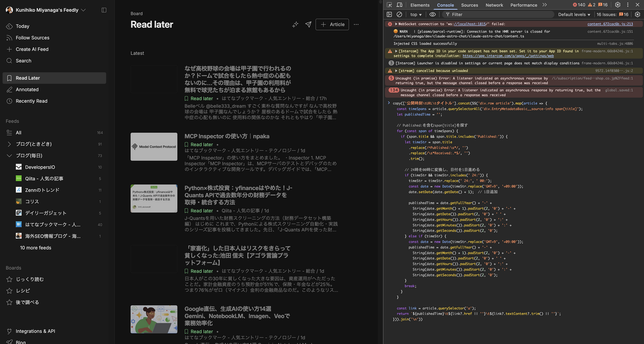The height and width of the screenshot is (344, 644).
Task: Toggle the console sidebar icon
Action: [389, 14]
